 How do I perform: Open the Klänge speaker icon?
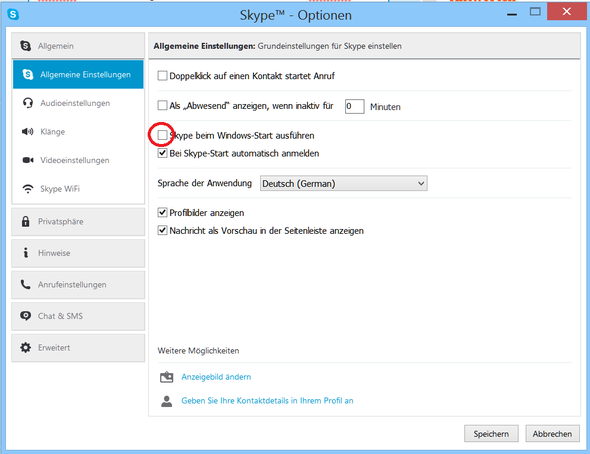(x=27, y=132)
